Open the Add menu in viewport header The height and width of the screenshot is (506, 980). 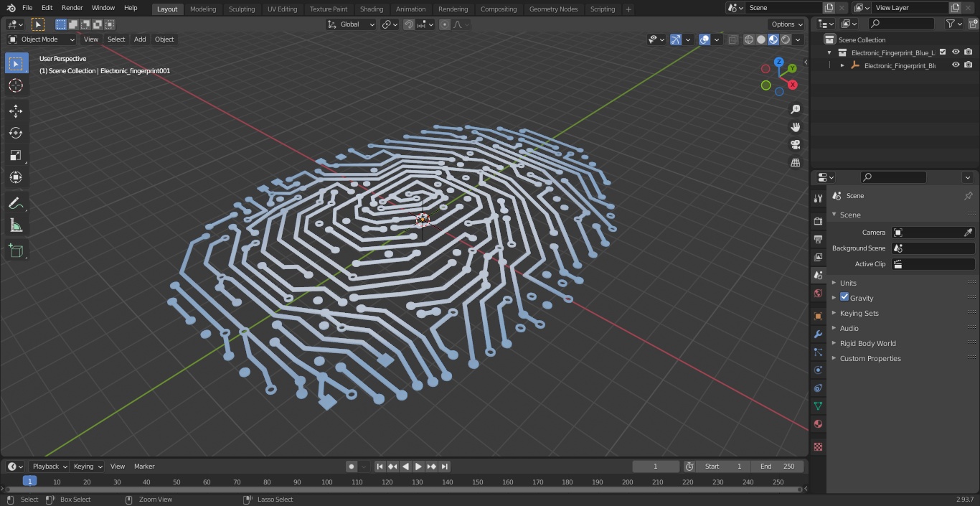(140, 39)
